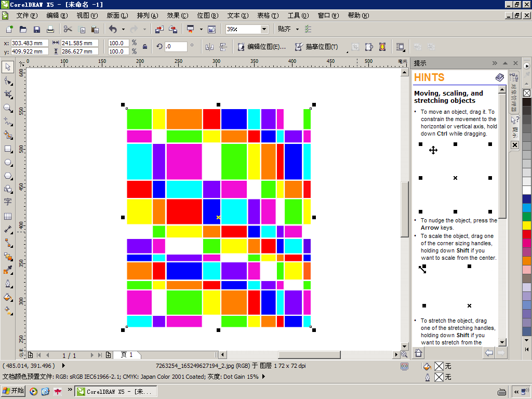Image resolution: width=532 pixels, height=399 pixels.
Task: Open the undo history dropdown arrow
Action: click(123, 29)
